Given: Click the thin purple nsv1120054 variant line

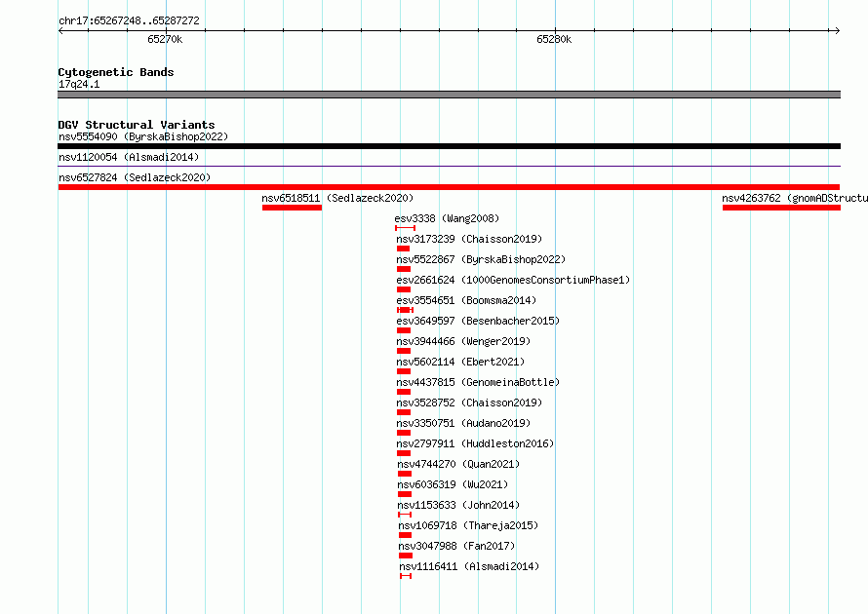Looking at the screenshot, I should (449, 166).
